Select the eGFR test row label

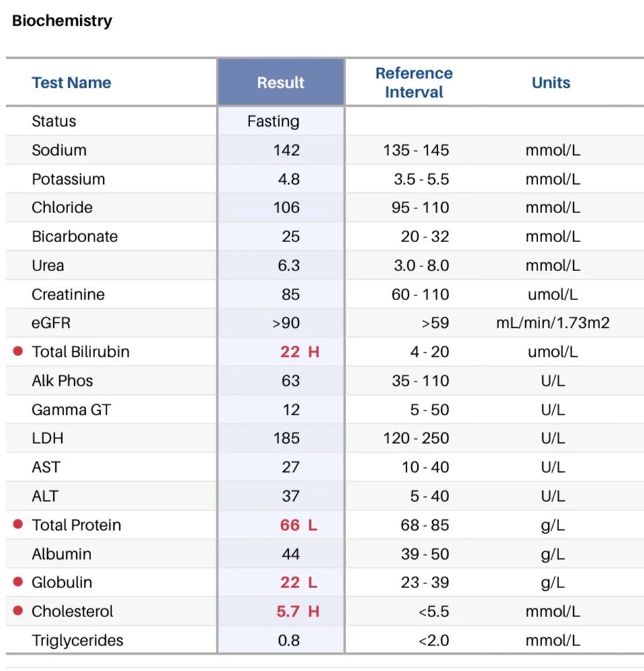point(51,322)
